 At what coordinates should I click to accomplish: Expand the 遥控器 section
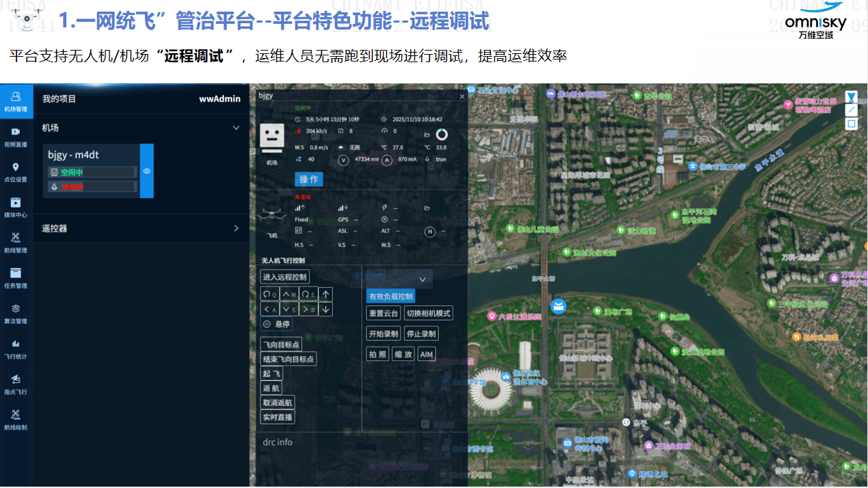coord(236,228)
